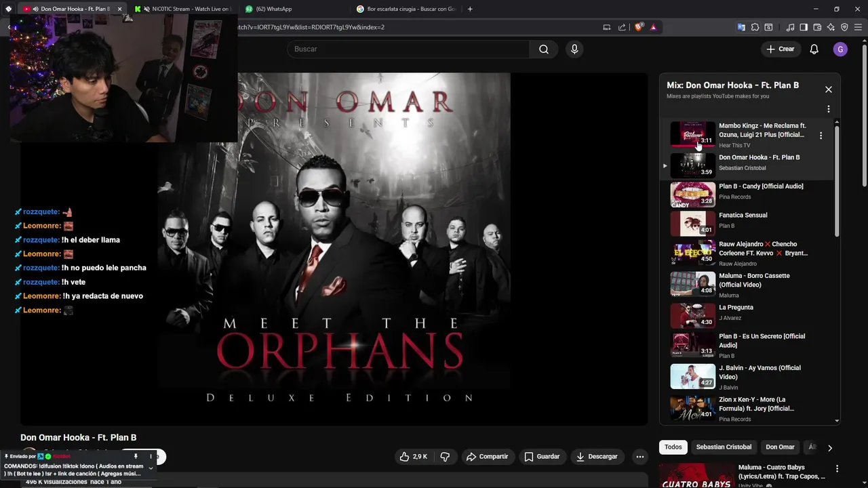The image size is (868, 488).
Task: Click the YouTube Buscar search field
Action: tap(408, 49)
